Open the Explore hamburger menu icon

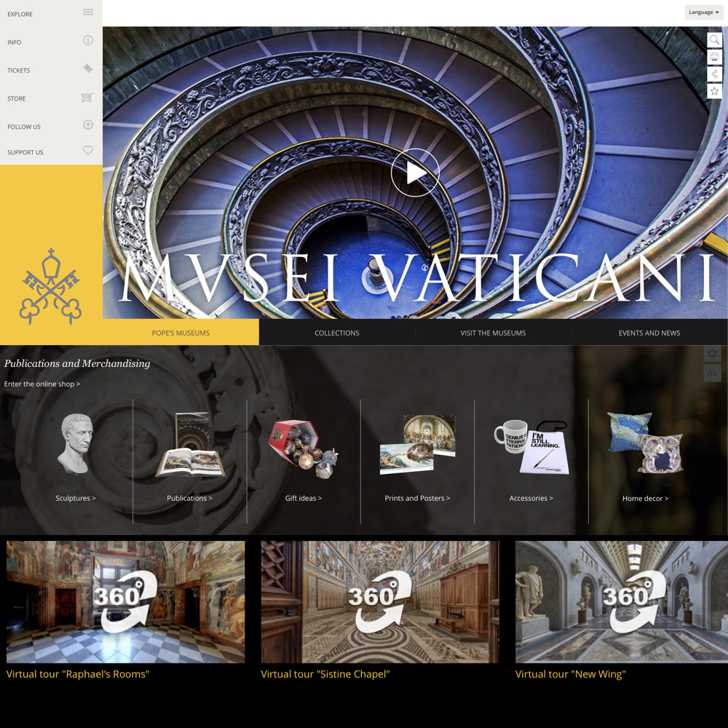(88, 12)
